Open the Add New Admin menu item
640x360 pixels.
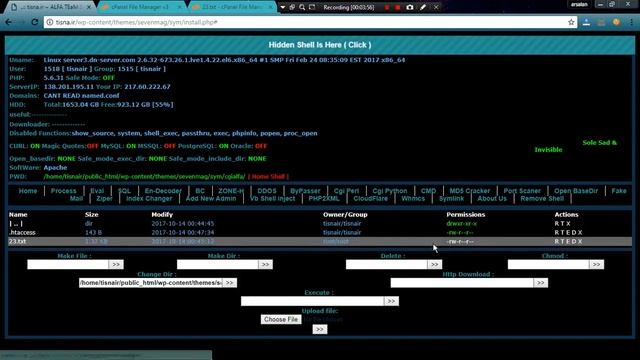(211, 198)
